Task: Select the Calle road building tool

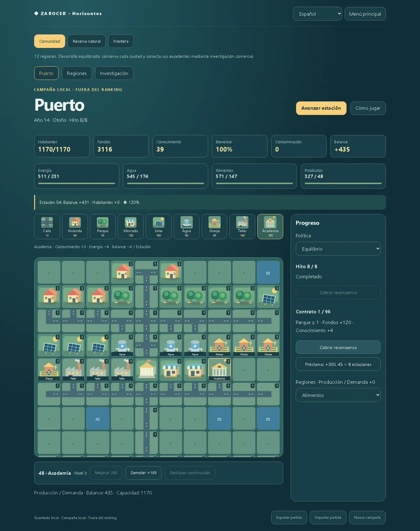Action: pos(47,226)
